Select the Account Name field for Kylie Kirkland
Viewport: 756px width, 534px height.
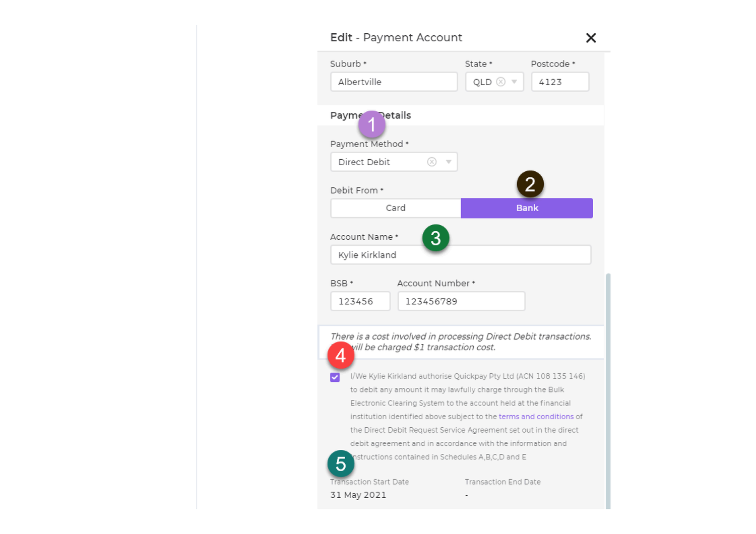click(460, 254)
